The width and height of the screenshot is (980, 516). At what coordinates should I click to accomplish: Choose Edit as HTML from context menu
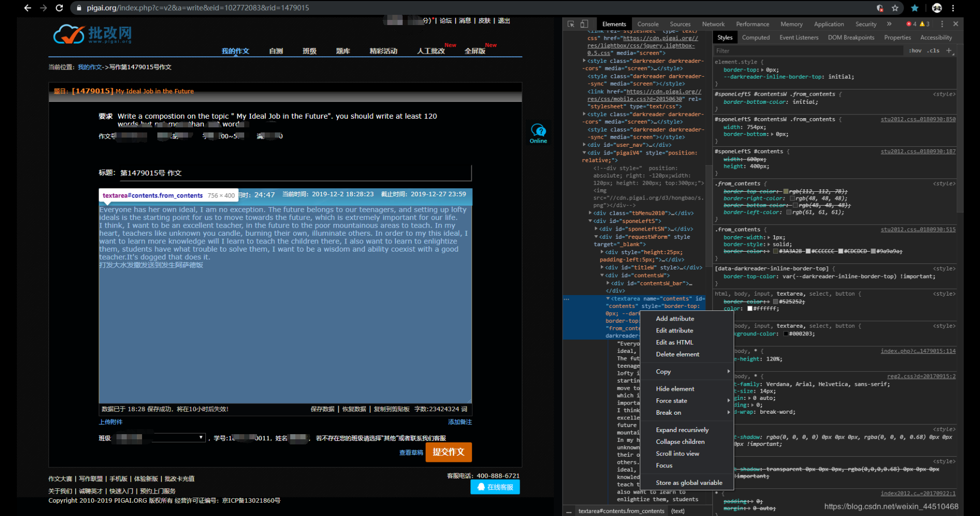click(x=687, y=342)
